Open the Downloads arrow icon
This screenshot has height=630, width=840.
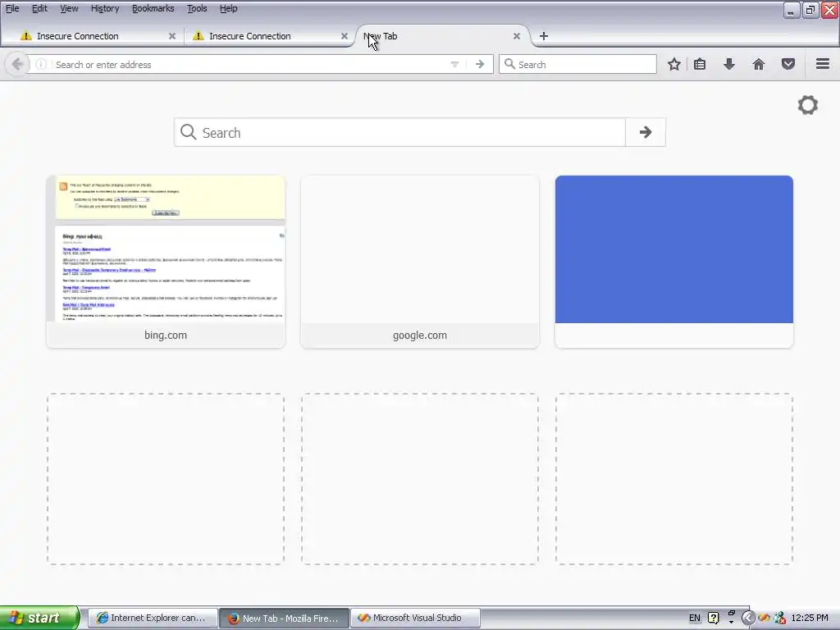(729, 64)
